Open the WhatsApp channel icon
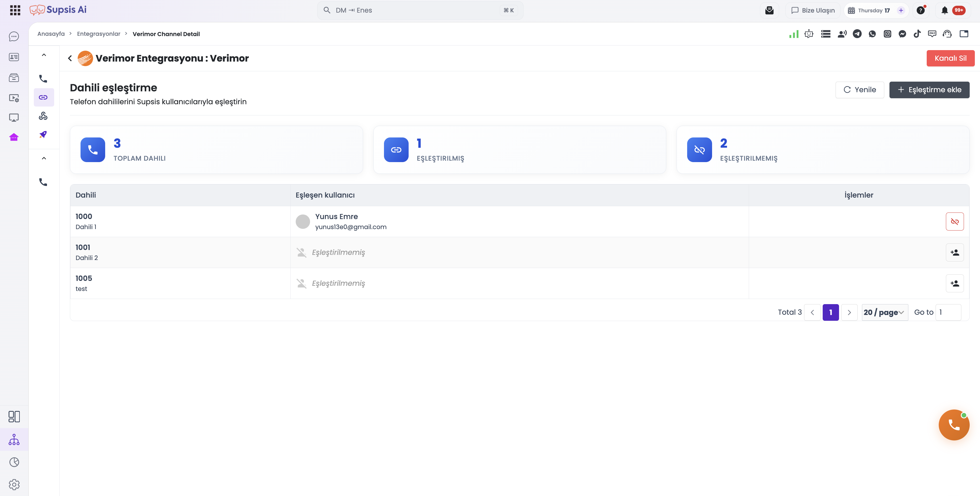 872,34
